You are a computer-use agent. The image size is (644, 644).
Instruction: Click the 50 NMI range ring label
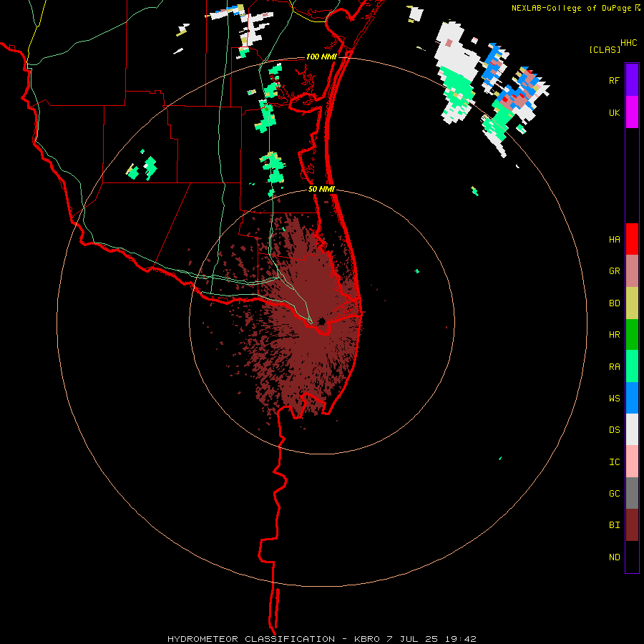tap(321, 189)
